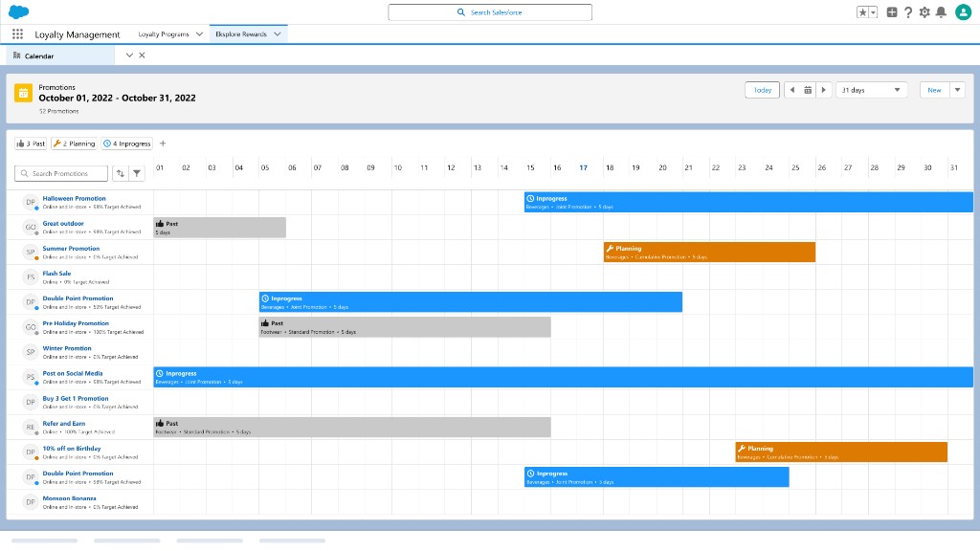Viewport: 980px width, 551px height.
Task: Jump to Today in the calendar
Action: click(x=762, y=90)
